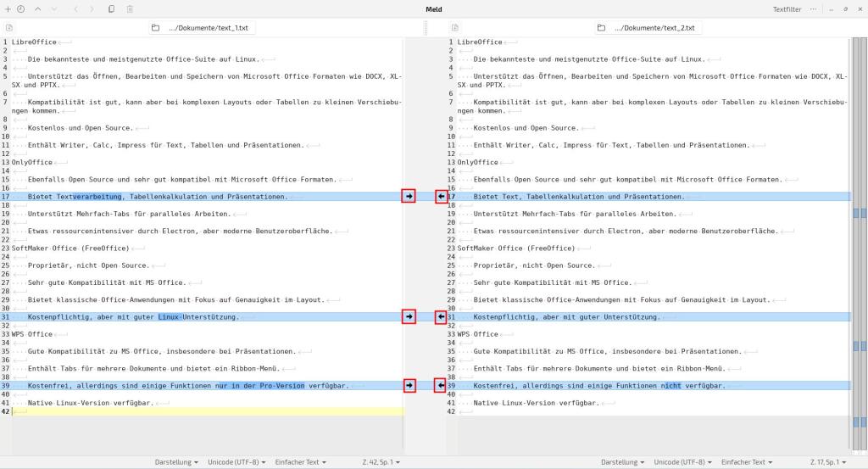Open the recent comparisons clock icon
The image size is (868, 469).
(x=20, y=8)
